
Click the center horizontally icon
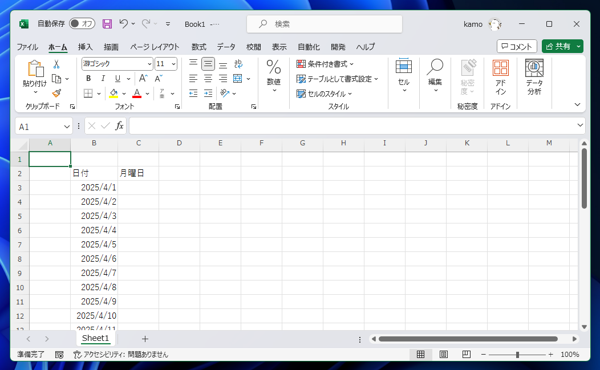pos(208,78)
